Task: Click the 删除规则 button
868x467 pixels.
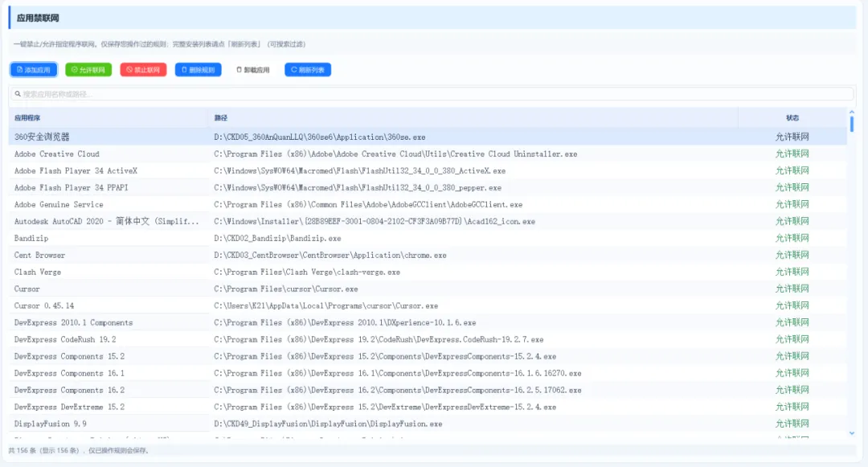Action: tap(199, 70)
